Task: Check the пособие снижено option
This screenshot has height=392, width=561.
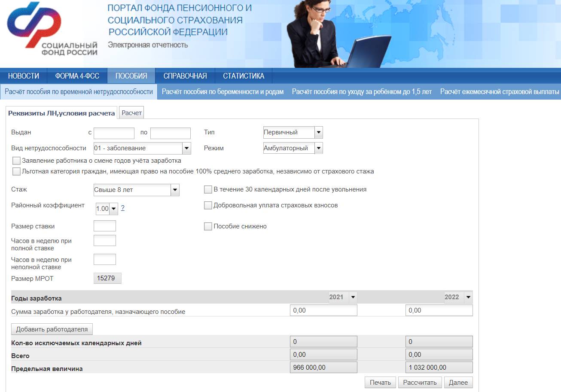Action: click(207, 226)
